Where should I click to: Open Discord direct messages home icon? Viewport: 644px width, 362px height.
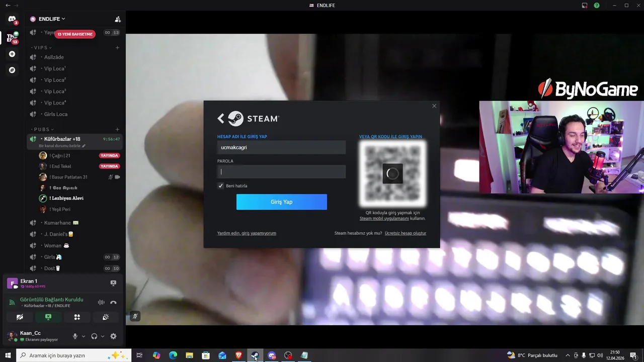click(x=12, y=19)
